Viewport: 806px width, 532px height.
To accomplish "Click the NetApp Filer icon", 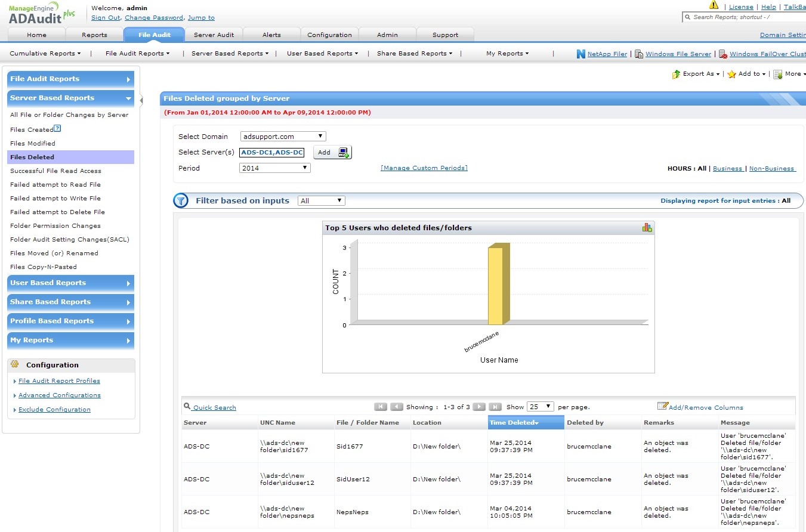I will point(581,54).
